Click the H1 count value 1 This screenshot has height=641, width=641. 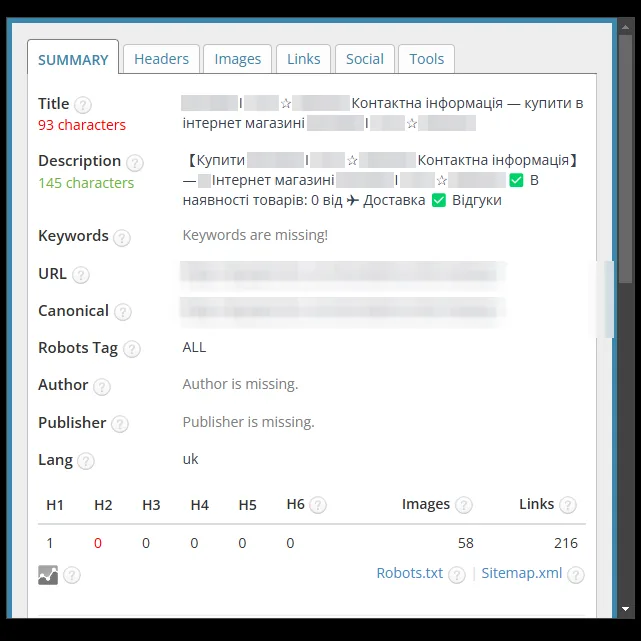click(49, 543)
